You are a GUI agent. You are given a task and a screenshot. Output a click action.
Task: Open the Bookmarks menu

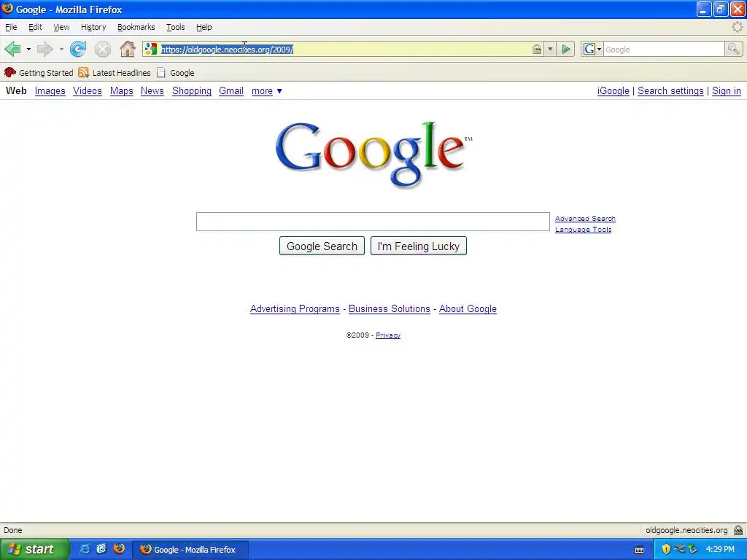pyautogui.click(x=136, y=27)
